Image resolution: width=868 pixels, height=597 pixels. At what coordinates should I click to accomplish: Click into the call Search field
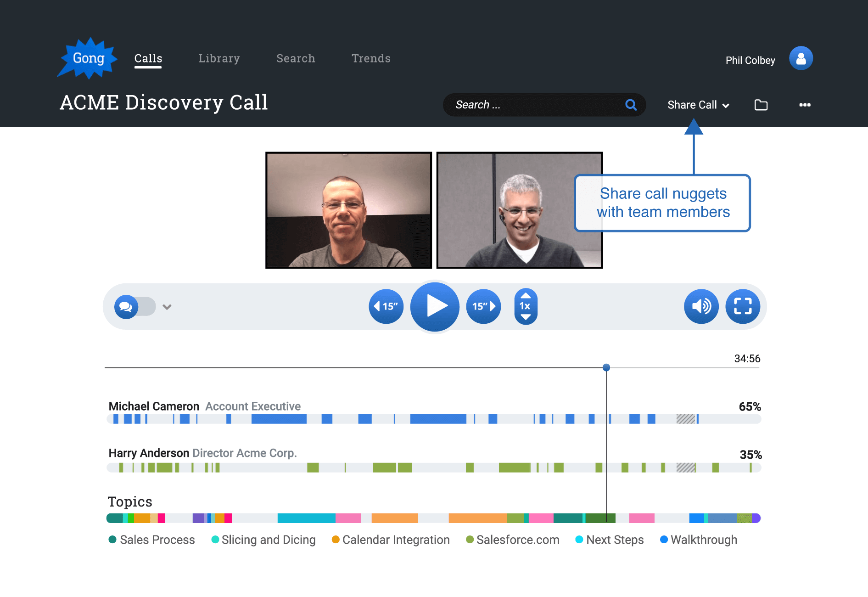coord(544,105)
